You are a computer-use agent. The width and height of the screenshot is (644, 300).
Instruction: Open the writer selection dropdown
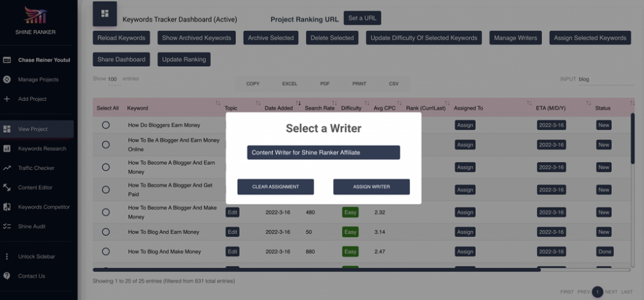click(323, 152)
